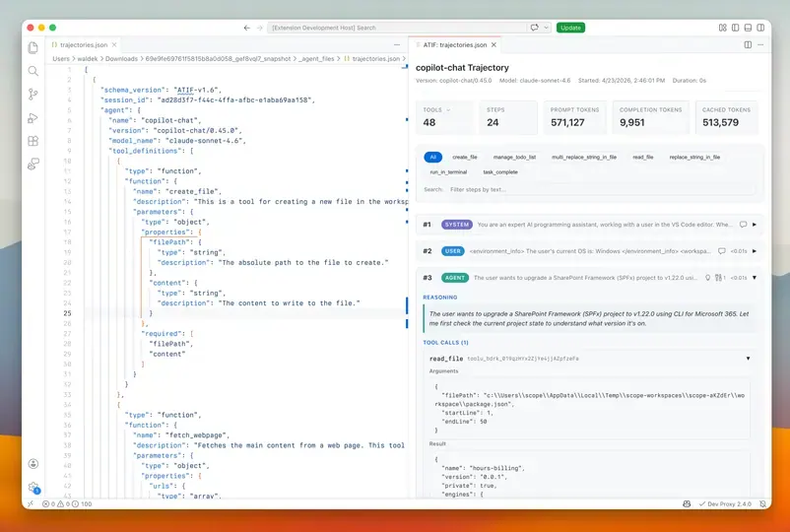The width and height of the screenshot is (790, 532).
Task: Open the Extensions view
Action: pos(33,141)
